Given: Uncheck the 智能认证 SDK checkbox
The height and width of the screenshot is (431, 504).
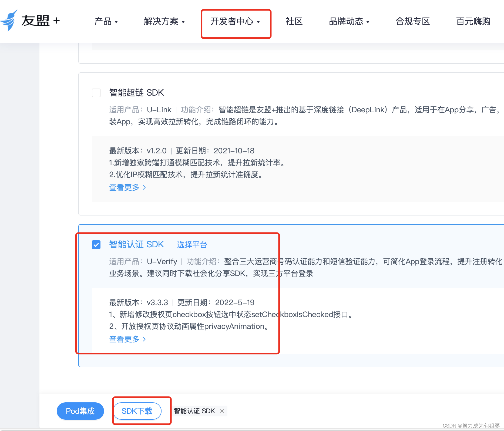Looking at the screenshot, I should 96,245.
